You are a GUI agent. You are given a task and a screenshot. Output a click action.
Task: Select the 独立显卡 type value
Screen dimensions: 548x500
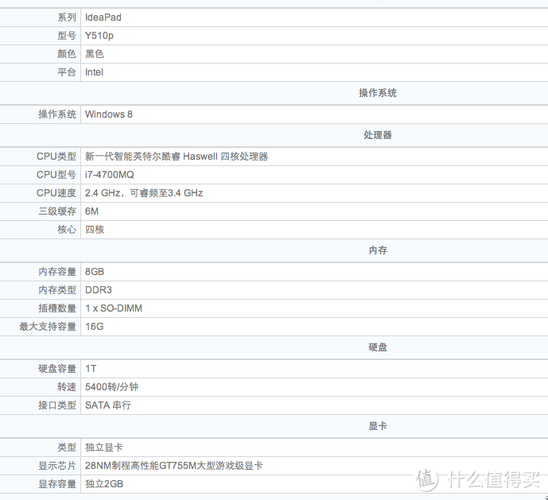104,448
